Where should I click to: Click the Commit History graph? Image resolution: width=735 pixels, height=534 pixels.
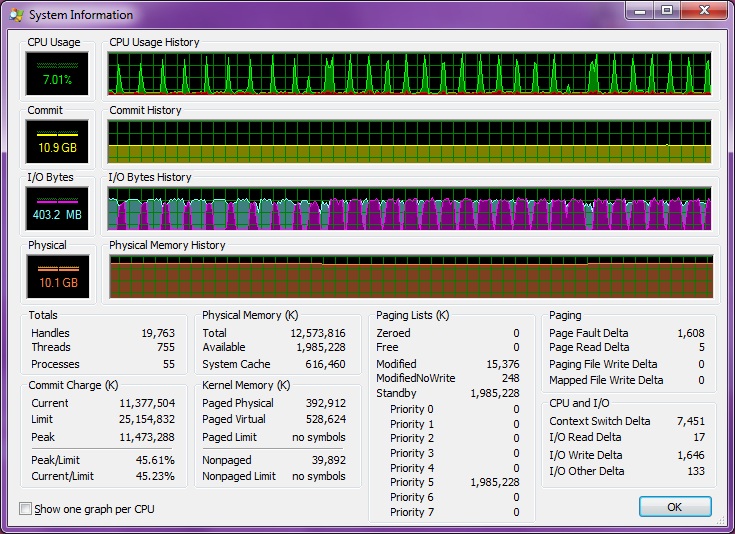(x=410, y=142)
